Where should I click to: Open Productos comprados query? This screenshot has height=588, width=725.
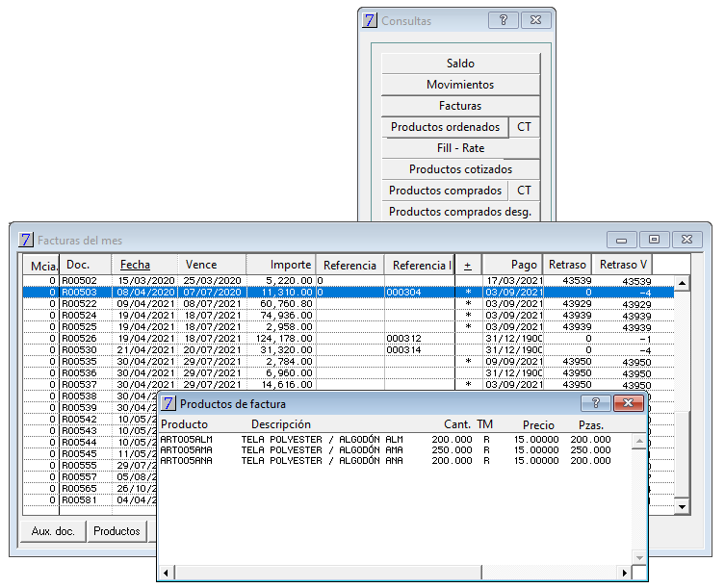445,191
